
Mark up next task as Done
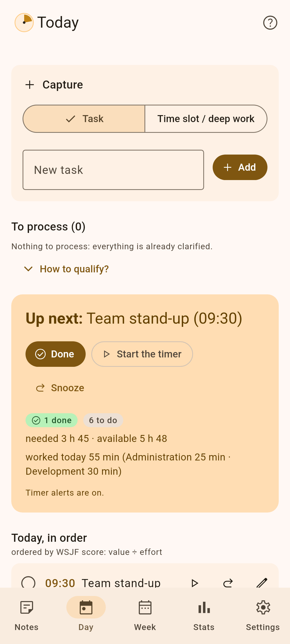[56, 354]
